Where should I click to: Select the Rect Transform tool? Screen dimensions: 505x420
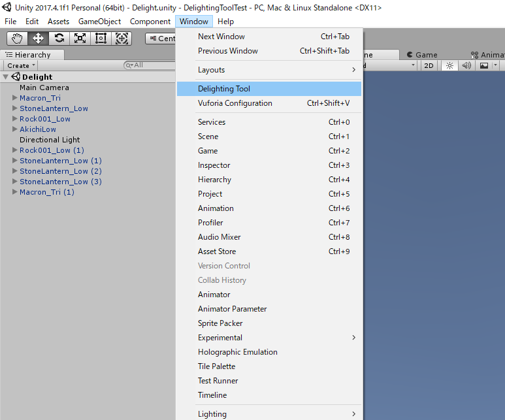click(101, 39)
